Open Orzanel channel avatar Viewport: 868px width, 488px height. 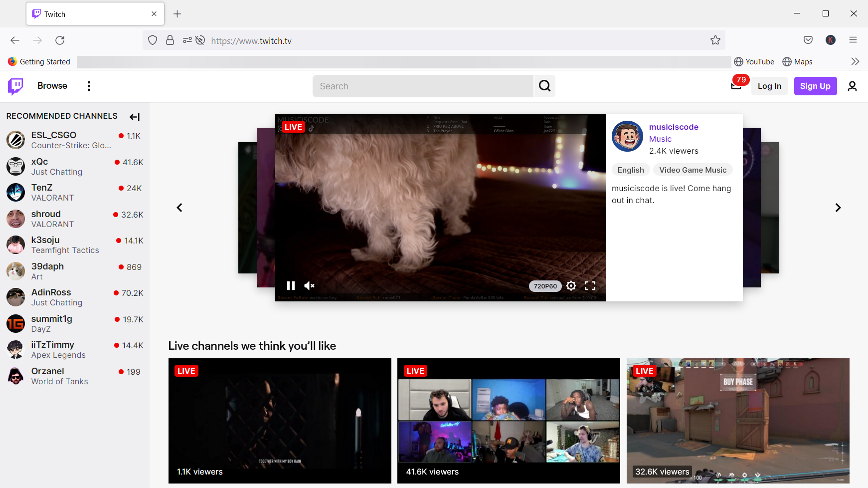pos(15,376)
